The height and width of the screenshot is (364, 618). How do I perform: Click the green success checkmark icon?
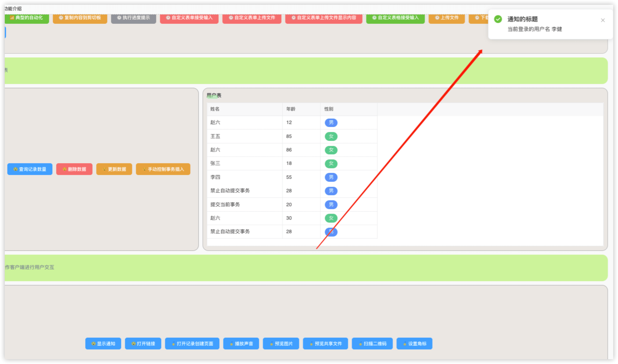(x=498, y=19)
